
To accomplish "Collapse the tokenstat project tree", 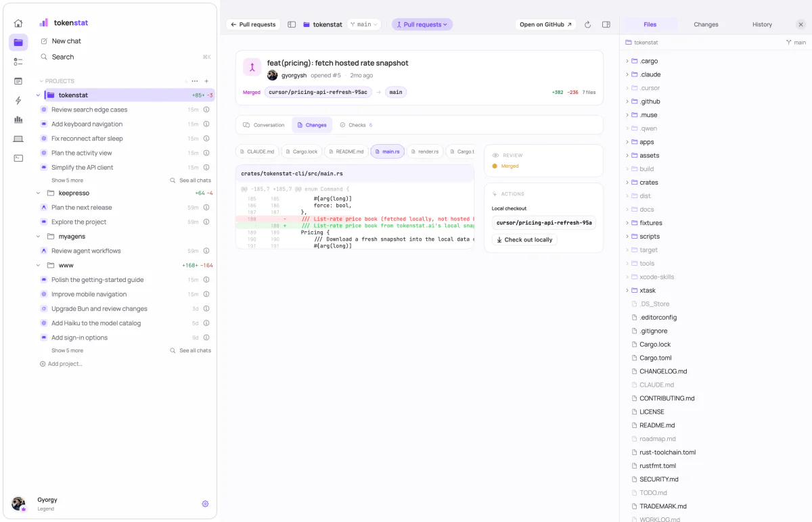I will point(39,95).
